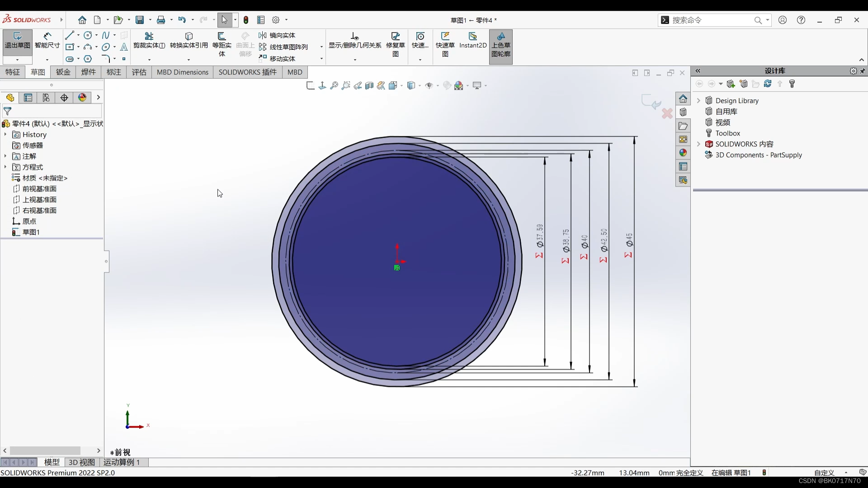Click the Trim Entities (剪裁实体) tool
This screenshot has height=488, width=868.
(149, 40)
